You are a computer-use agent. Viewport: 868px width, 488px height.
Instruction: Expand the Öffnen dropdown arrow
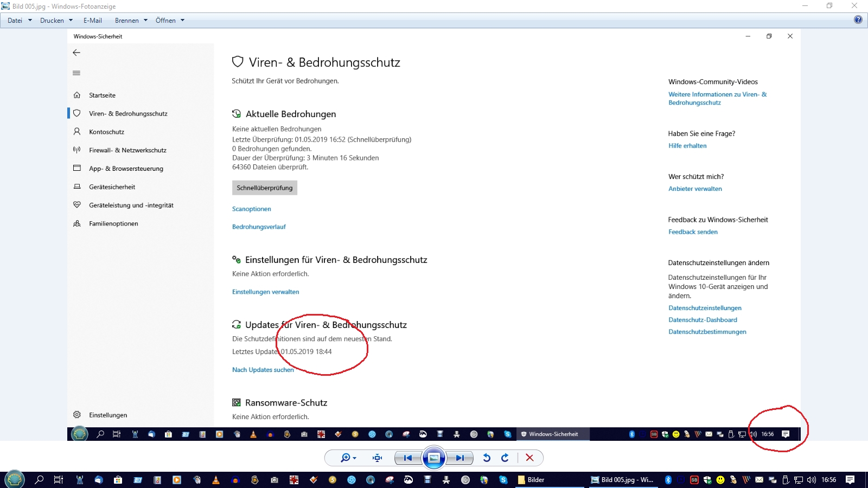click(182, 21)
